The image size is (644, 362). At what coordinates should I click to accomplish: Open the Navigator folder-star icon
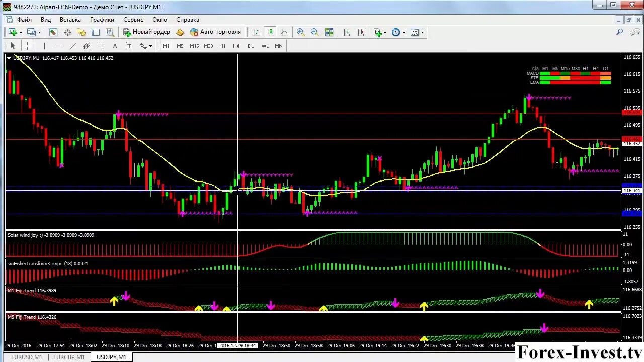(82, 32)
